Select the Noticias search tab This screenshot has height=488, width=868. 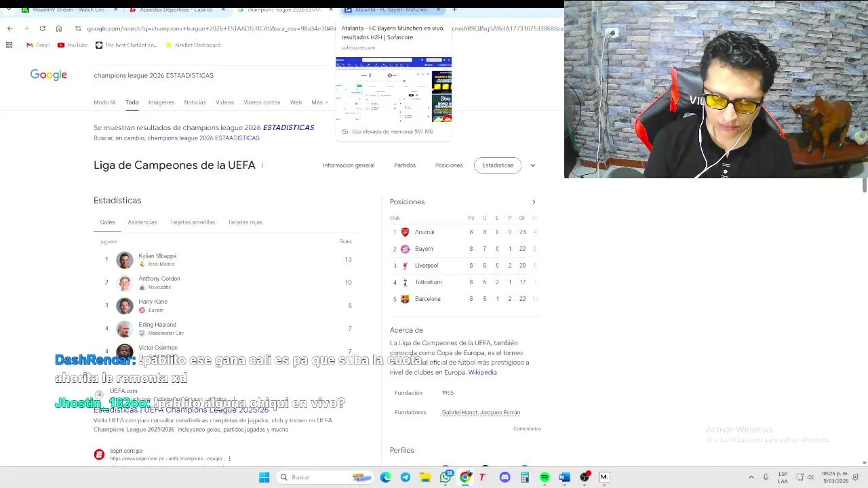pyautogui.click(x=195, y=102)
